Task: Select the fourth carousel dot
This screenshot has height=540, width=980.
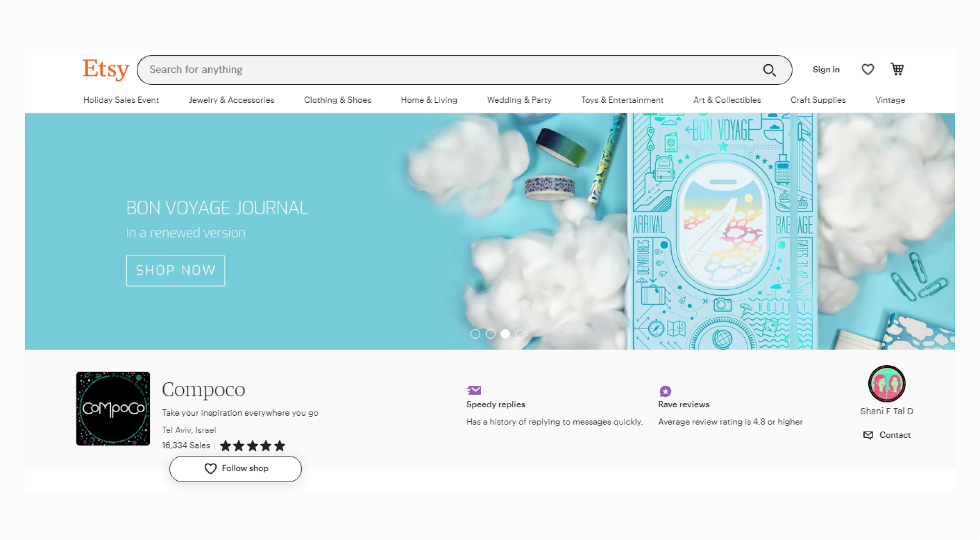Action: click(520, 333)
